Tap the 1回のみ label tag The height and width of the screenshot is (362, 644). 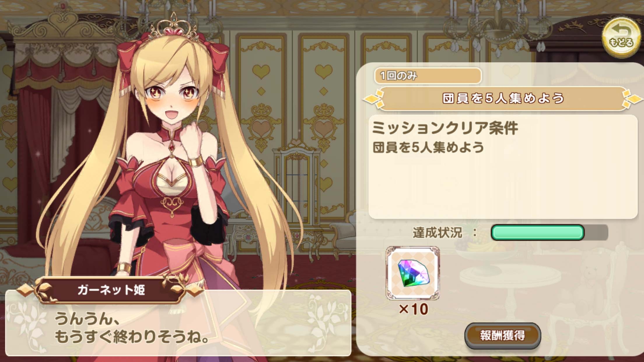(x=428, y=76)
